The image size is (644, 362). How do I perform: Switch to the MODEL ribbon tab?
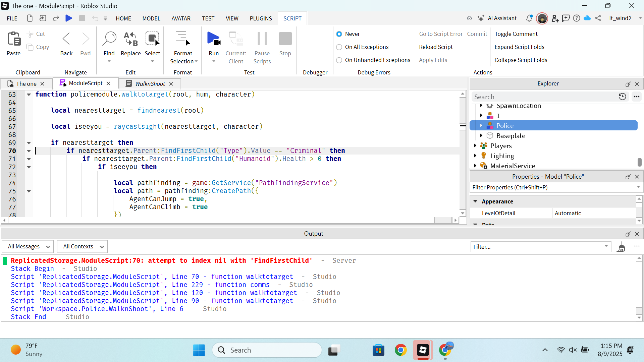pyautogui.click(x=151, y=18)
